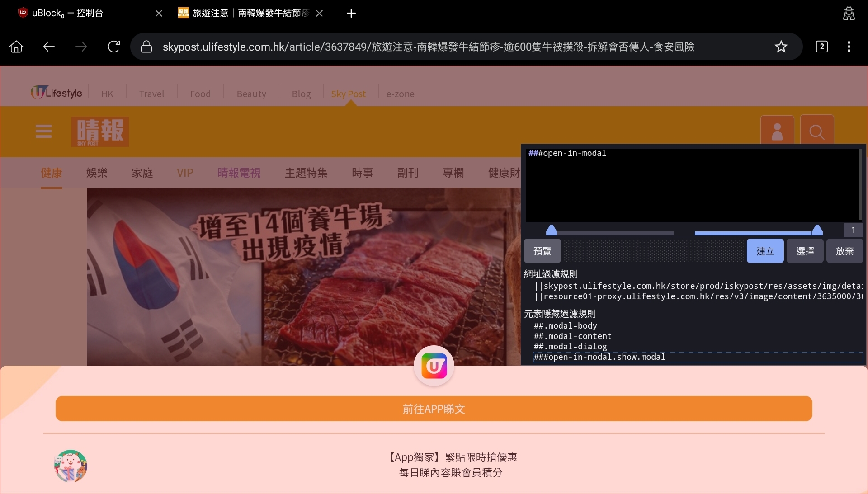Open the 娛樂 navigation item
868x494 pixels.
pyautogui.click(x=96, y=173)
